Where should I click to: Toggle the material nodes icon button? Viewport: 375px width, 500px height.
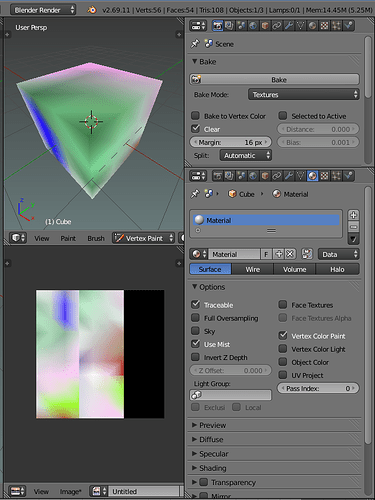tap(307, 254)
